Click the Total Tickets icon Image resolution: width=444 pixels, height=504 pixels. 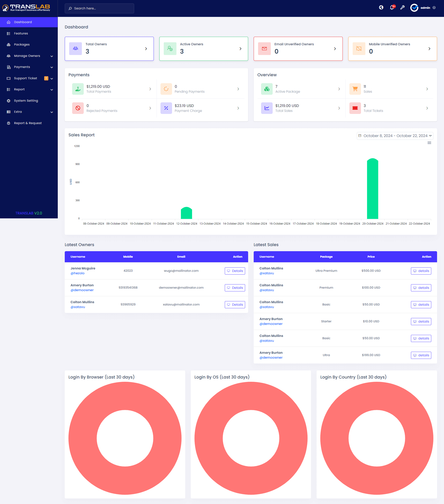(355, 108)
